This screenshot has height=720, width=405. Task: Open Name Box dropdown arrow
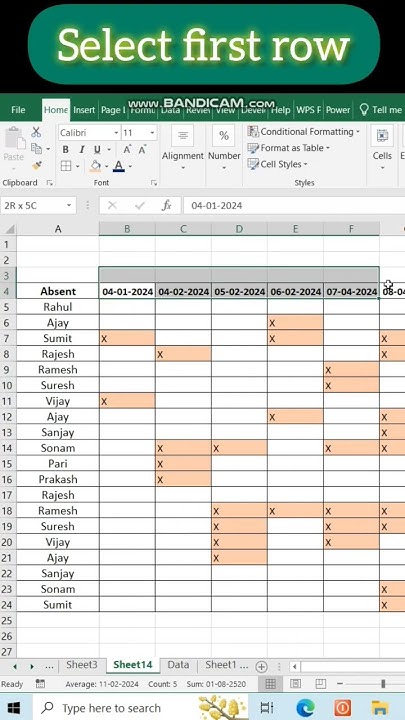pyautogui.click(x=69, y=205)
